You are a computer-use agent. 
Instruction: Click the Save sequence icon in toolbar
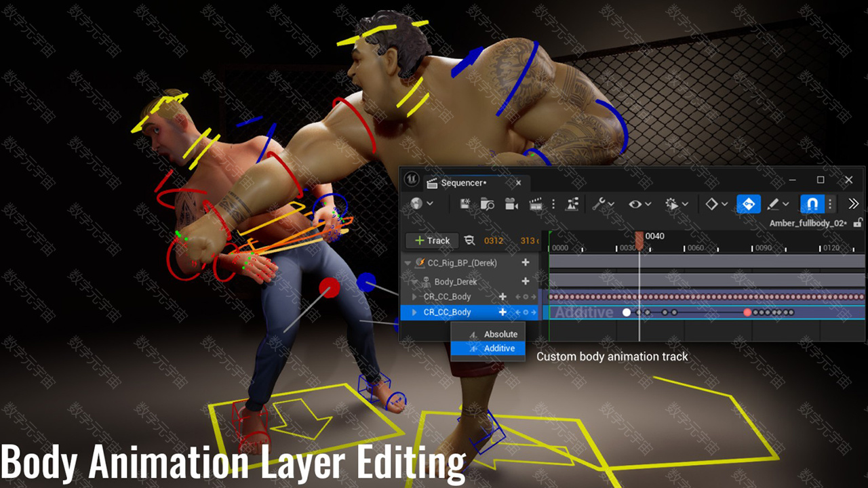(x=465, y=204)
